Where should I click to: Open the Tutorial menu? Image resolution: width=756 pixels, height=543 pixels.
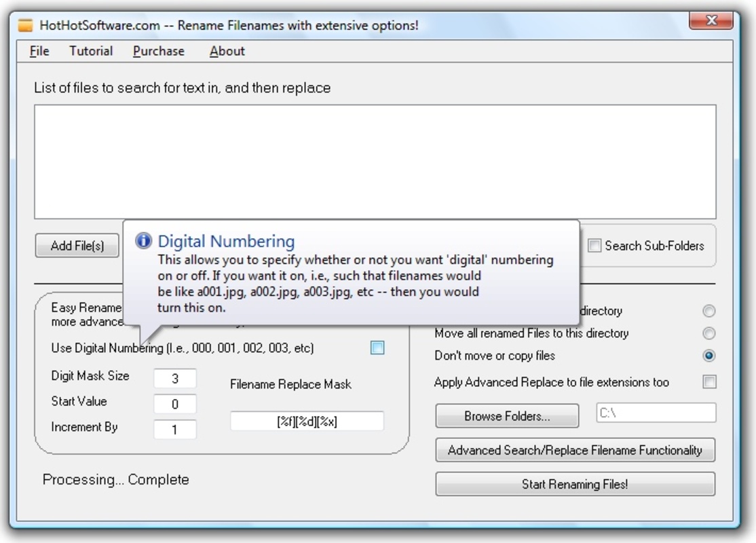tap(91, 51)
